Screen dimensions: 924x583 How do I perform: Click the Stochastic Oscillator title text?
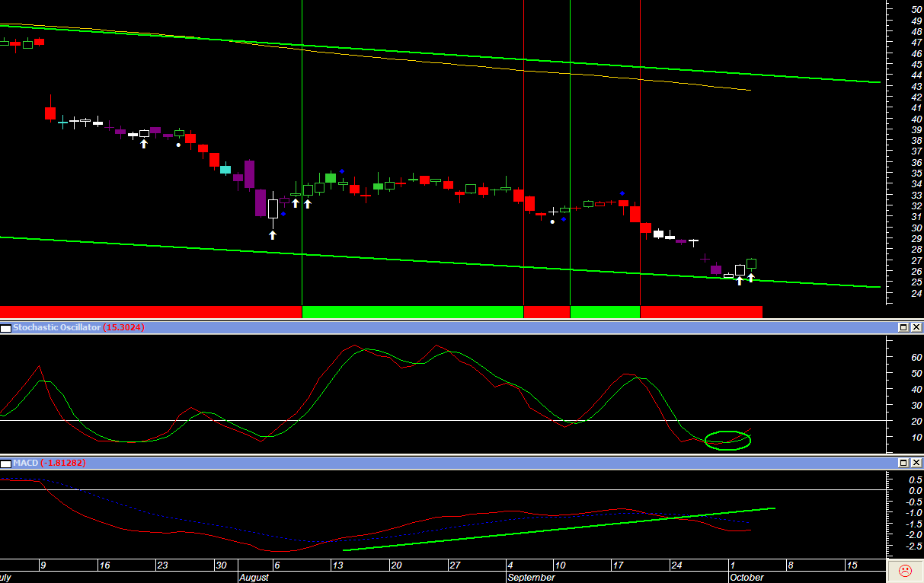pos(57,327)
